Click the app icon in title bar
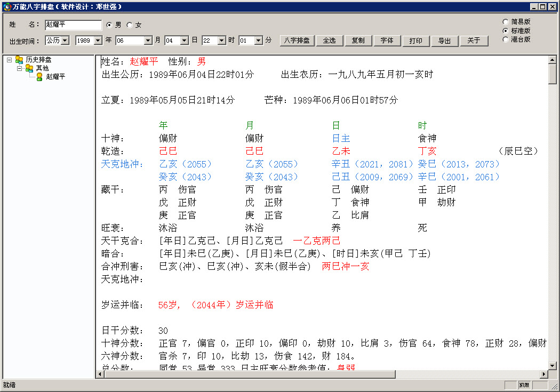 pos(6,7)
